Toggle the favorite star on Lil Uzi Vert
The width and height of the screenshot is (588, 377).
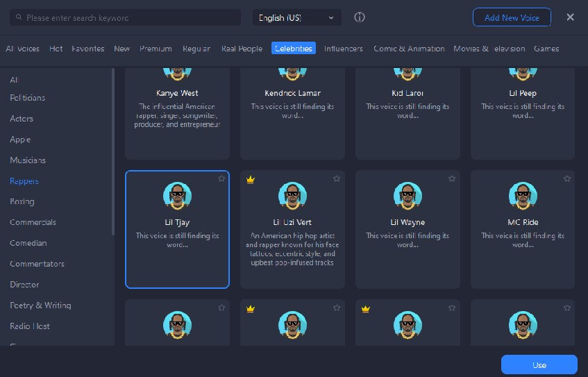tap(337, 178)
